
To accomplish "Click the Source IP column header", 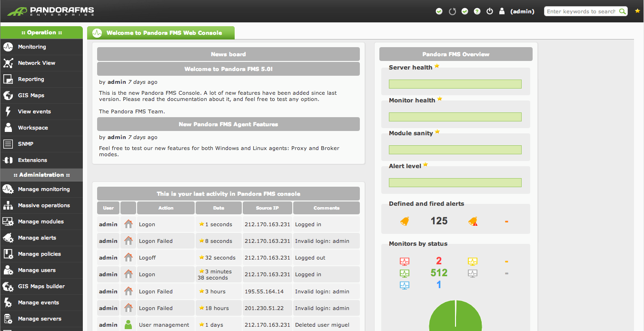I will pos(268,208).
